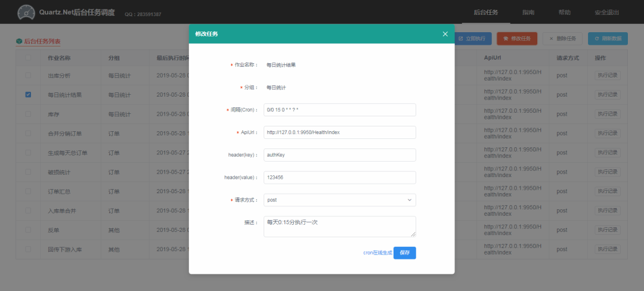Click the green cube icon beside 后台任务列表

coord(19,41)
